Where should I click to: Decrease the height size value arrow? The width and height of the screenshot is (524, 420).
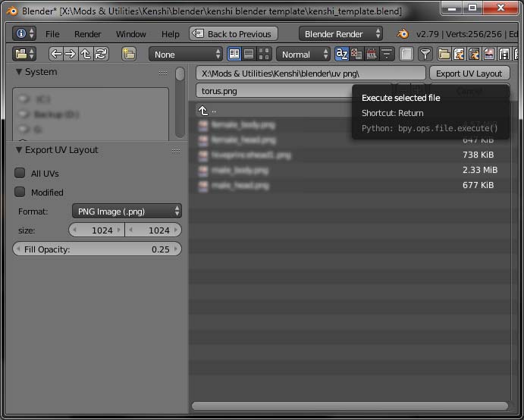130,230
